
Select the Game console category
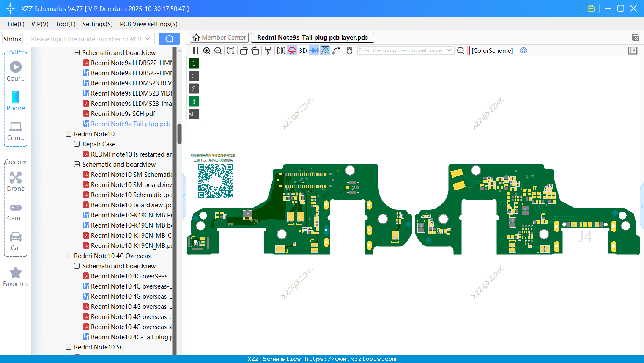pyautogui.click(x=16, y=212)
